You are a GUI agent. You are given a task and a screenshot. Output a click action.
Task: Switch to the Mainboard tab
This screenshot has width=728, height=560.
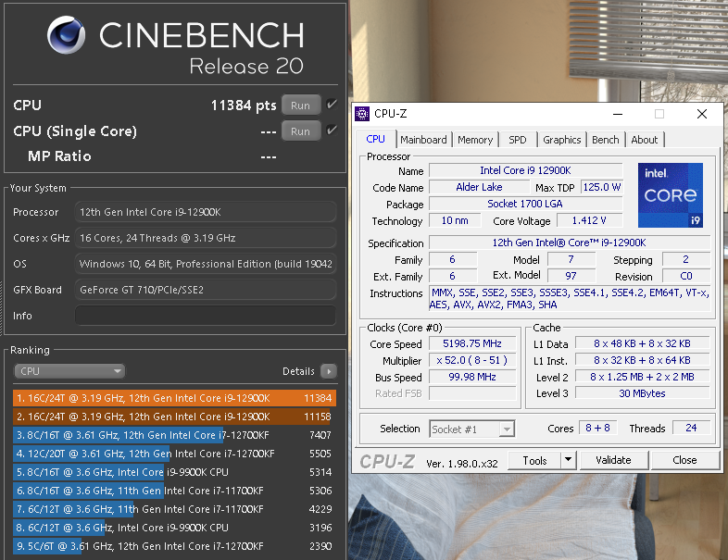(423, 140)
